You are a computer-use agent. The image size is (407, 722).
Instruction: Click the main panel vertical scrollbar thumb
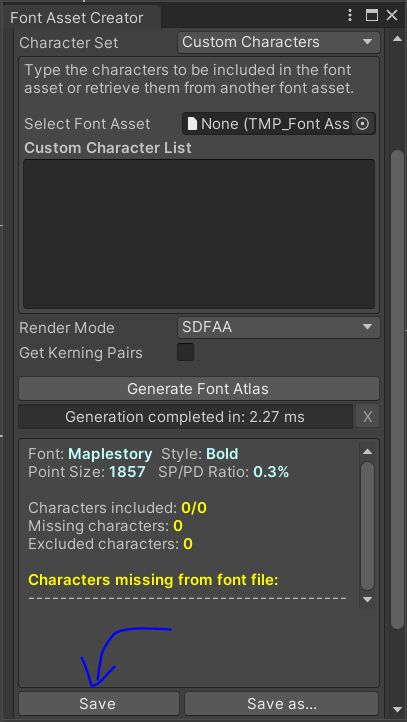pyautogui.click(x=397, y=389)
